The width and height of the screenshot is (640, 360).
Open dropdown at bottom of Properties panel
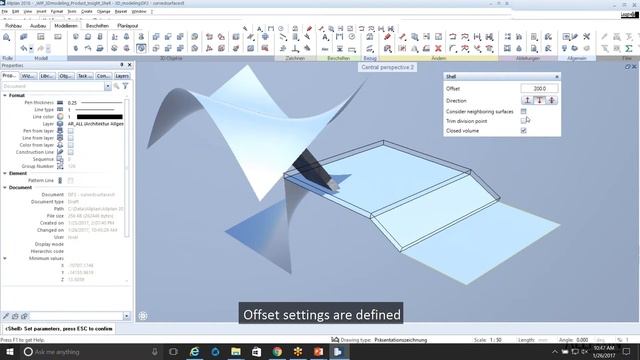coord(126,316)
